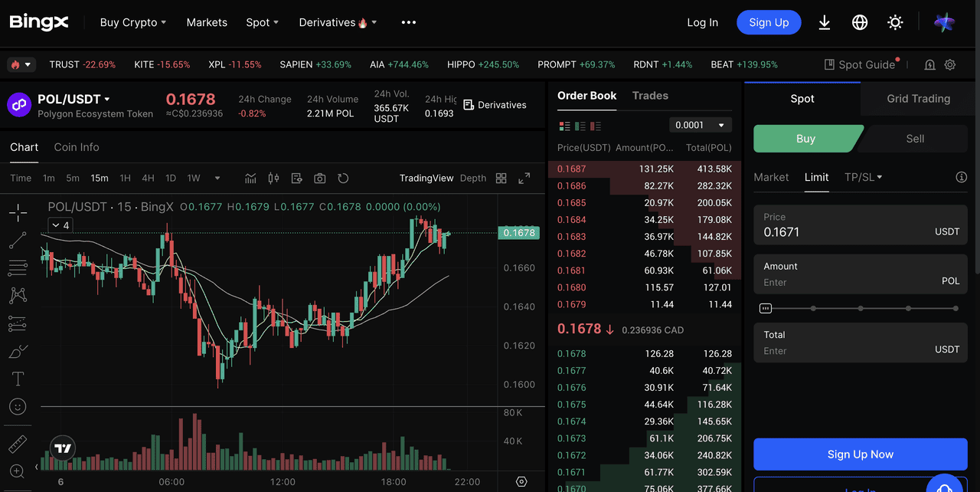Click the Sign Up Now button
The width and height of the screenshot is (980, 492).
(860, 454)
